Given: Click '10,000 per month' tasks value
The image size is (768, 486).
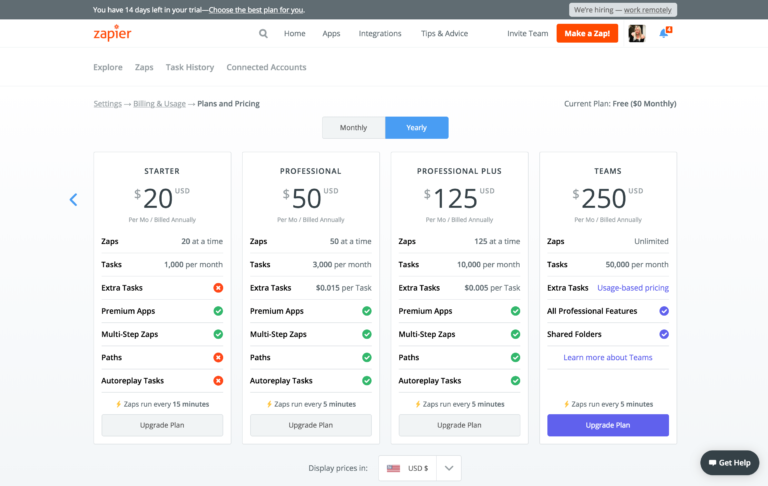Looking at the screenshot, I should click(488, 265).
